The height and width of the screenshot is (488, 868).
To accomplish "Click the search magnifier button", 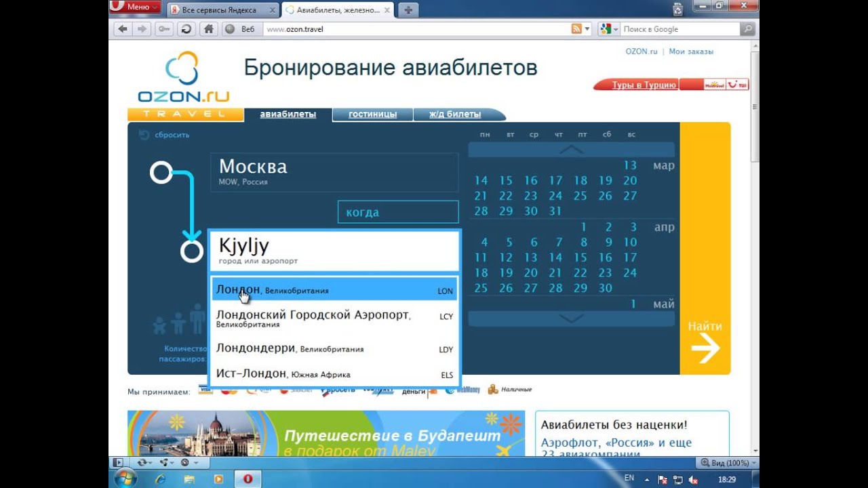I will [747, 29].
